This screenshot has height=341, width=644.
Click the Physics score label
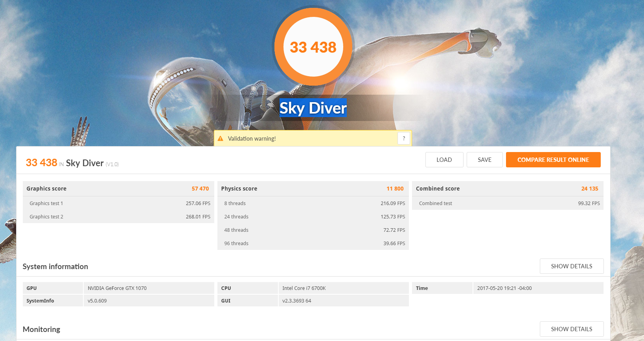tap(239, 189)
